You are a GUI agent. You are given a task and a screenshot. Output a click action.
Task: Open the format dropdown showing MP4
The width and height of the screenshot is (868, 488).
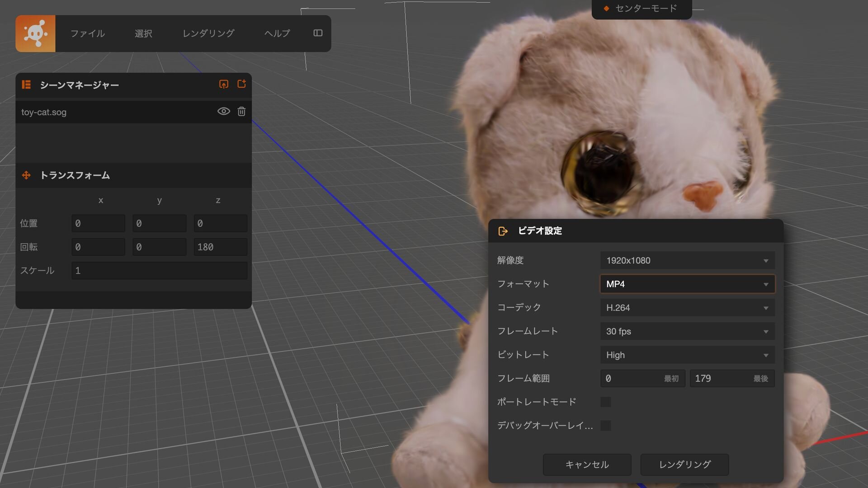tap(687, 284)
